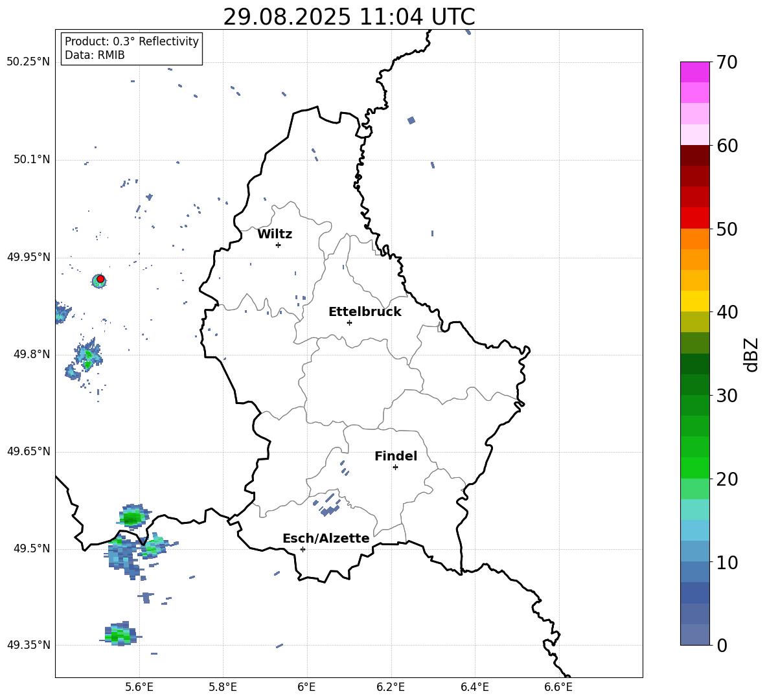The height and width of the screenshot is (700, 767).
Task: Select the Wiltz city label
Action: (275, 234)
